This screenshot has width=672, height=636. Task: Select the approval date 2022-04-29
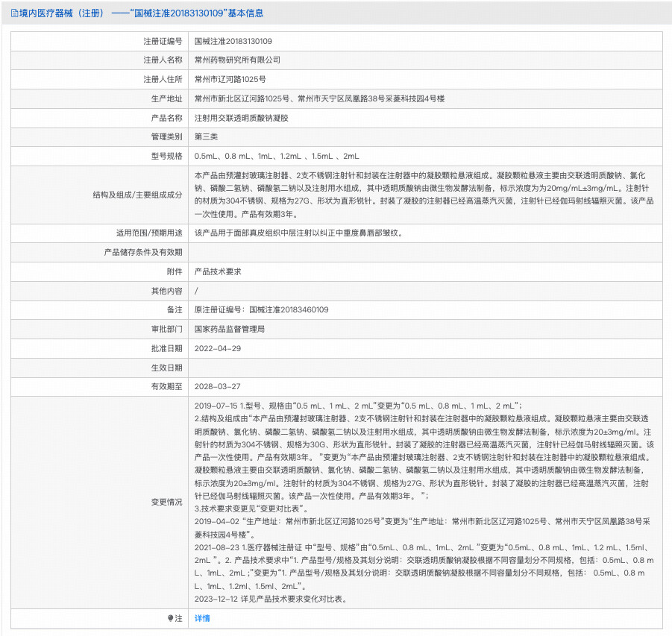[x=218, y=348]
